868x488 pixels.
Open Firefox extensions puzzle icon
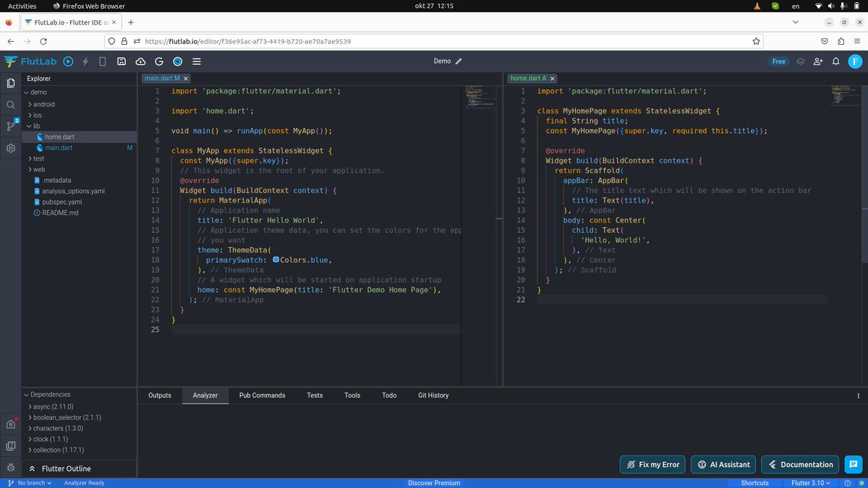tap(841, 41)
